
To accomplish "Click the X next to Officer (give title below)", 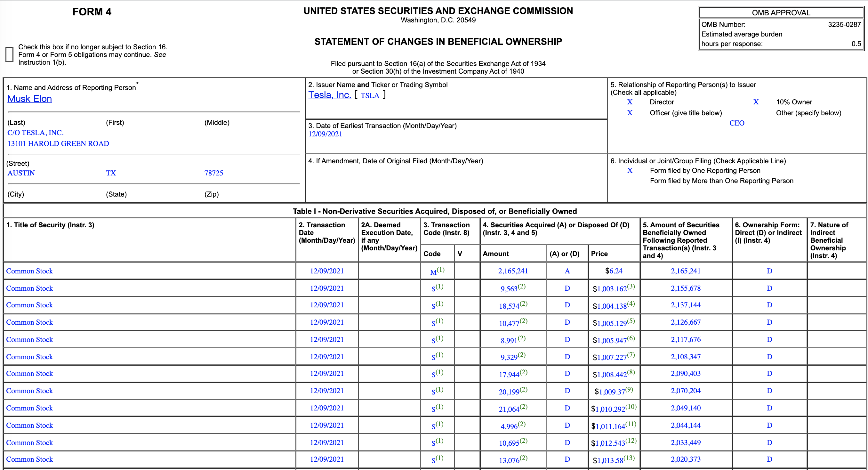I will (x=630, y=113).
